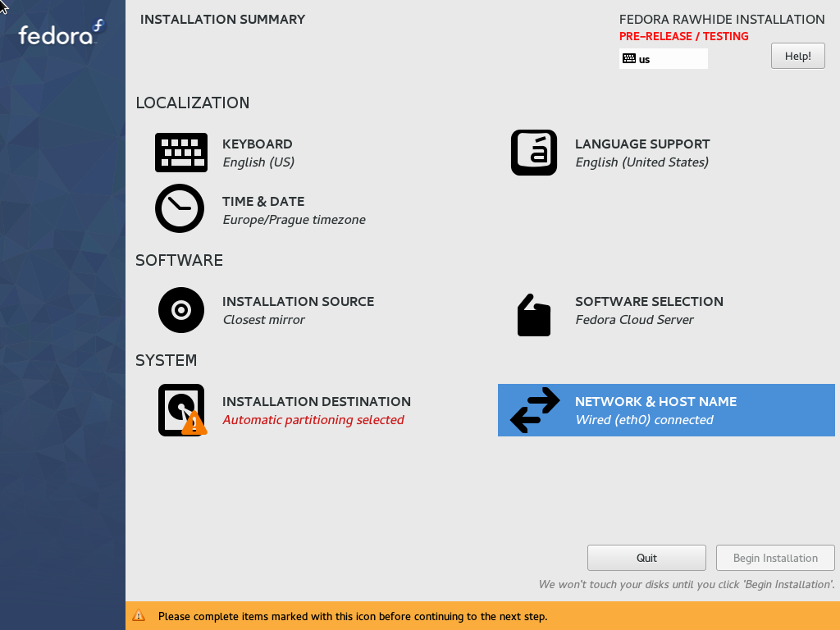Image resolution: width=840 pixels, height=630 pixels.
Task: Open the TIME & DATE settings label
Action: 263,202
